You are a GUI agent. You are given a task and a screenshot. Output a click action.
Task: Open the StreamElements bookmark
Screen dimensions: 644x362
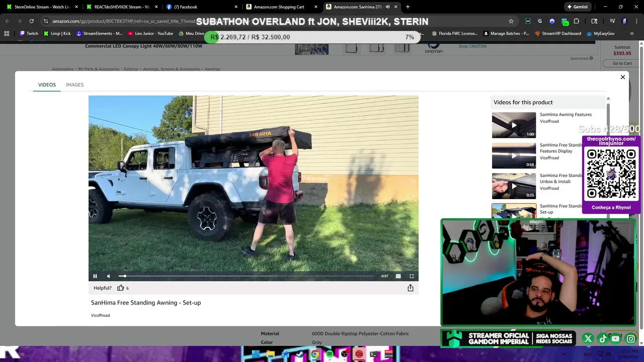[x=99, y=34]
